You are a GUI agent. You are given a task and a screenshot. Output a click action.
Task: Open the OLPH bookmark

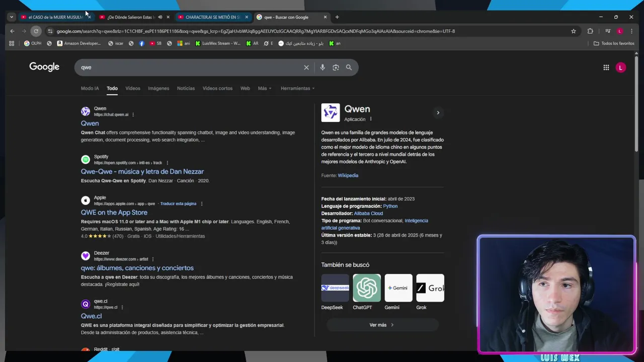[33, 43]
